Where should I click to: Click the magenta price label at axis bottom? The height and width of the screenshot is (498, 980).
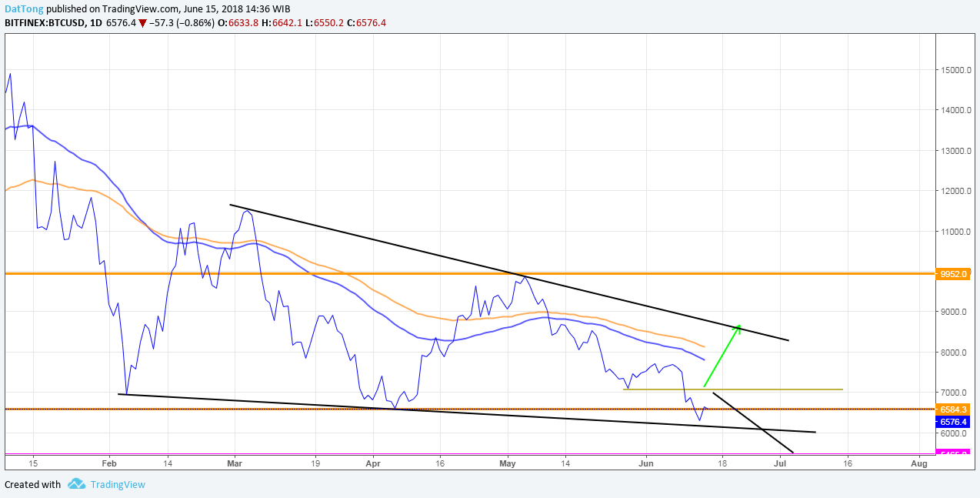tap(952, 453)
